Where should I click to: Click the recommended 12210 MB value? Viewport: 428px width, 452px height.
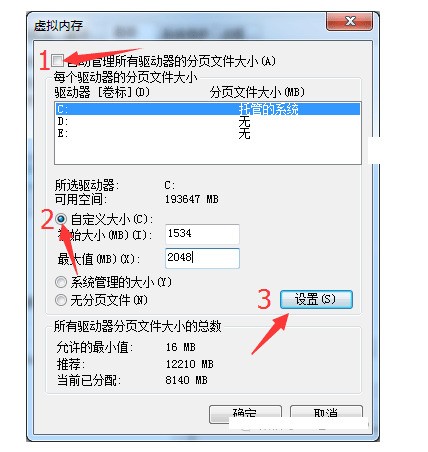(189, 364)
